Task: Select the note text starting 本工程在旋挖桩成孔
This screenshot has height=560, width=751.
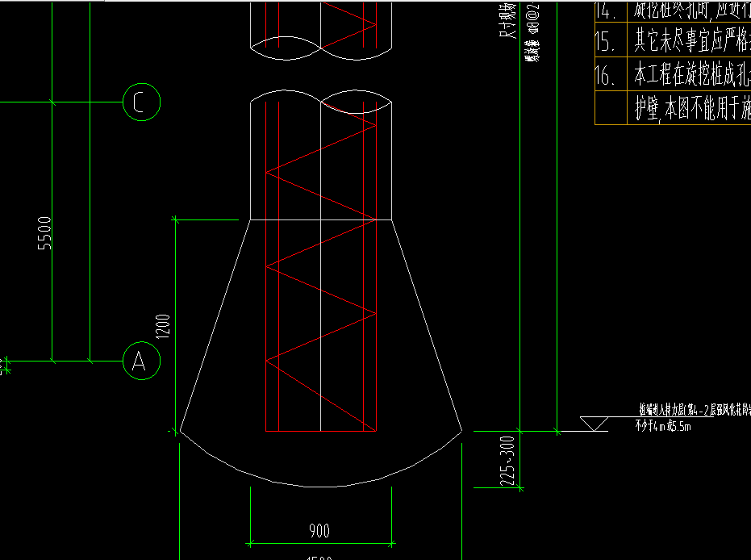Action: 692,75
